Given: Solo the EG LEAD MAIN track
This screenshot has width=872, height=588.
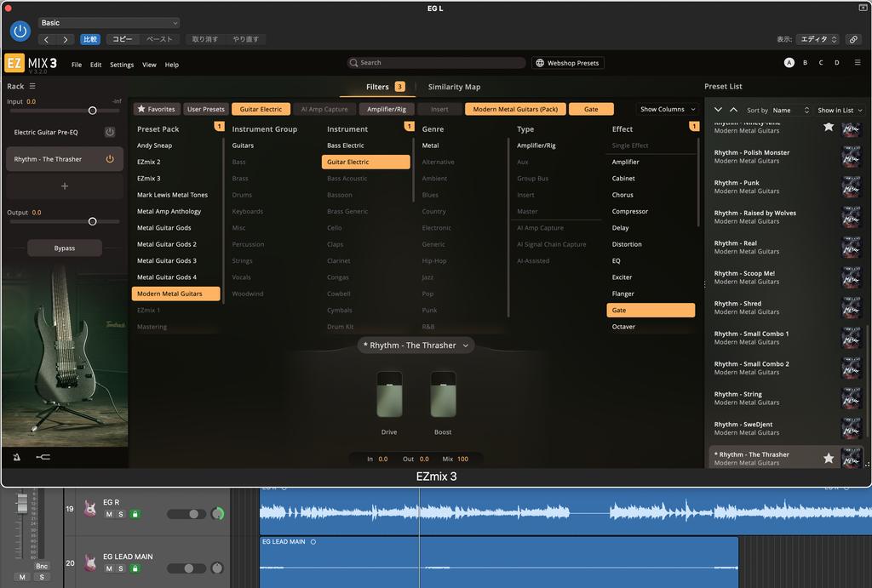Looking at the screenshot, I should coord(121,568).
